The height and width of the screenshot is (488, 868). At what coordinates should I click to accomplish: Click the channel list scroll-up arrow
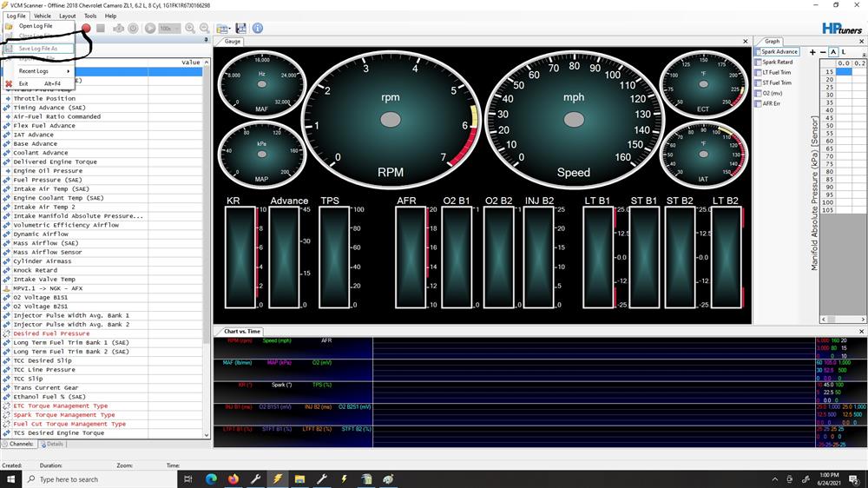207,63
